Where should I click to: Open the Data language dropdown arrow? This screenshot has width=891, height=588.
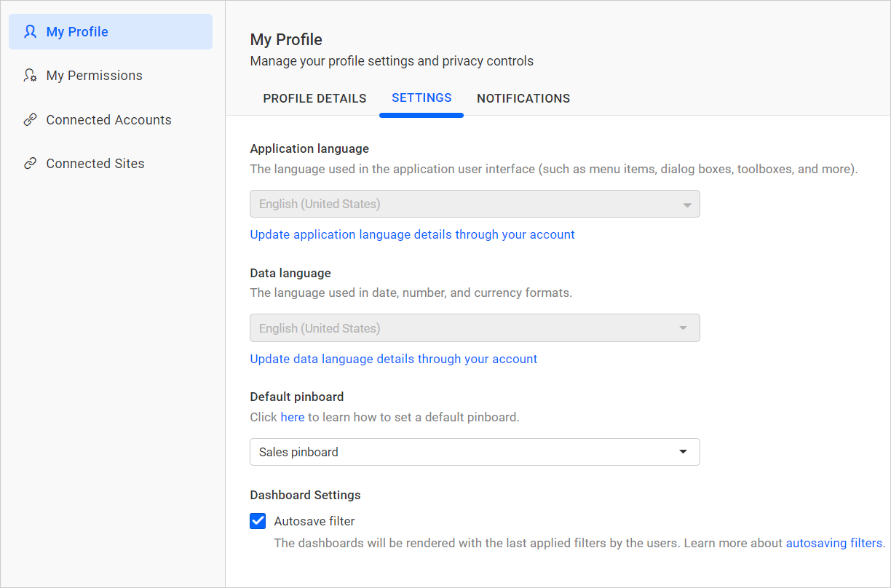tap(686, 328)
